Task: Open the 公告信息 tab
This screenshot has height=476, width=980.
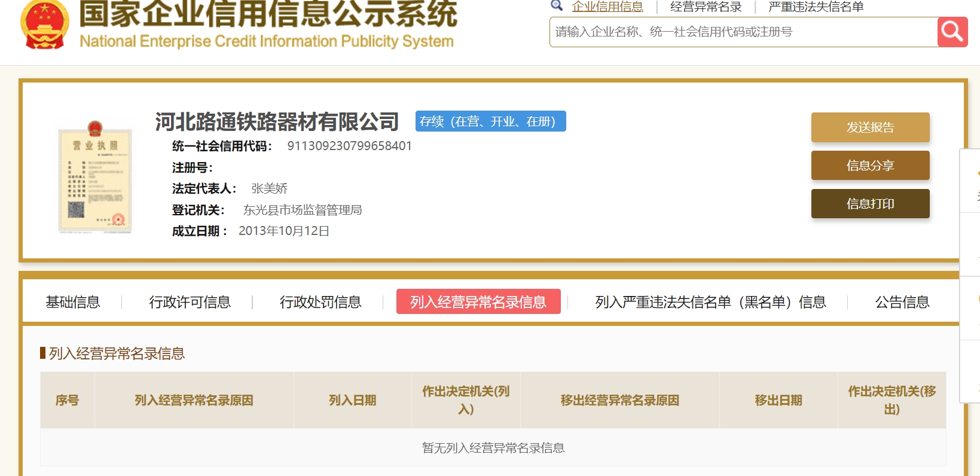Action: pyautogui.click(x=902, y=302)
